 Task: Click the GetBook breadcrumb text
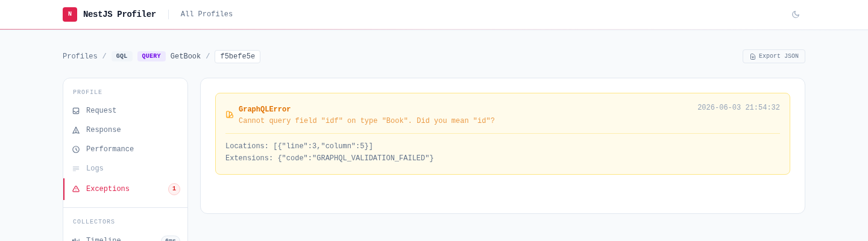[186, 57]
